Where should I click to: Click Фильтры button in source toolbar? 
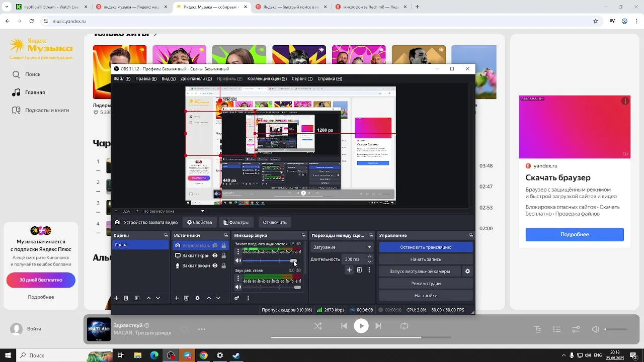[236, 222]
